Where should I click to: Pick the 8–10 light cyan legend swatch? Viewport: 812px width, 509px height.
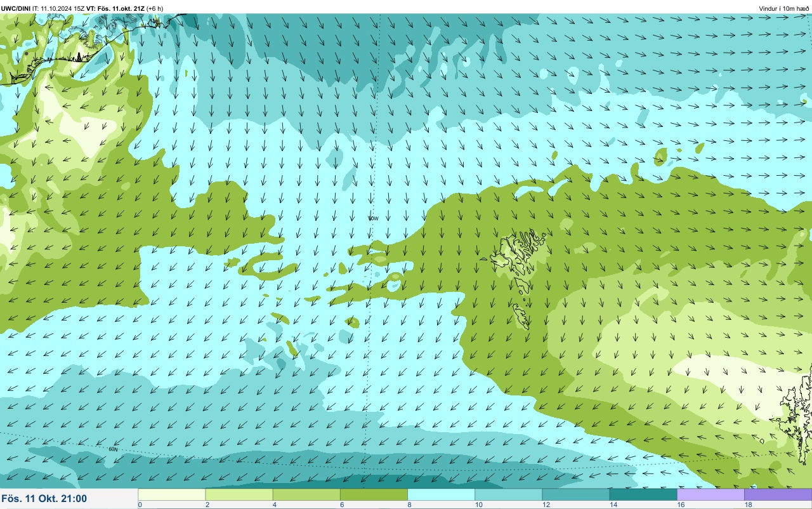[x=441, y=494]
